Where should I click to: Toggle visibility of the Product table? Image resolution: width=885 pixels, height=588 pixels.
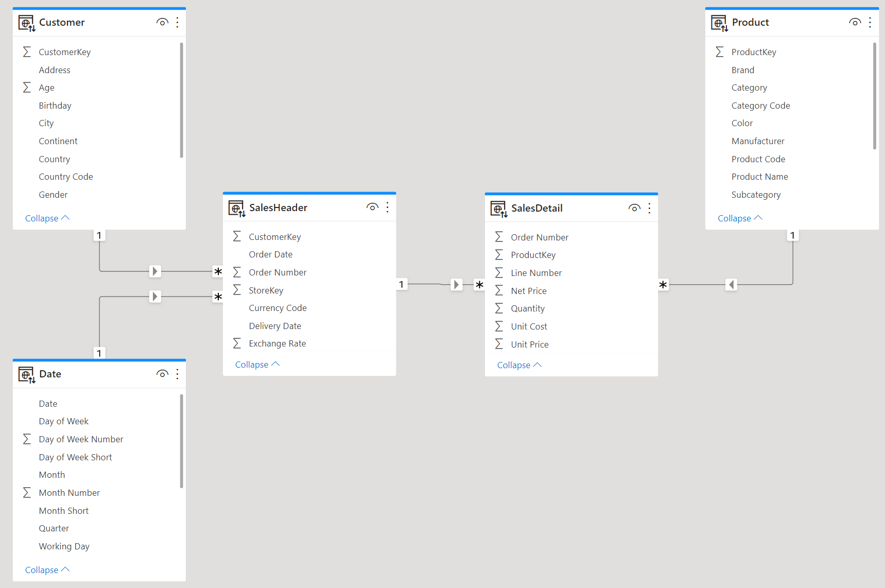point(855,22)
